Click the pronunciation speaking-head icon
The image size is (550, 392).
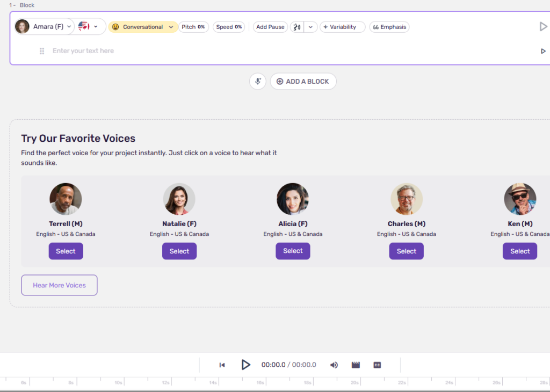coord(296,27)
